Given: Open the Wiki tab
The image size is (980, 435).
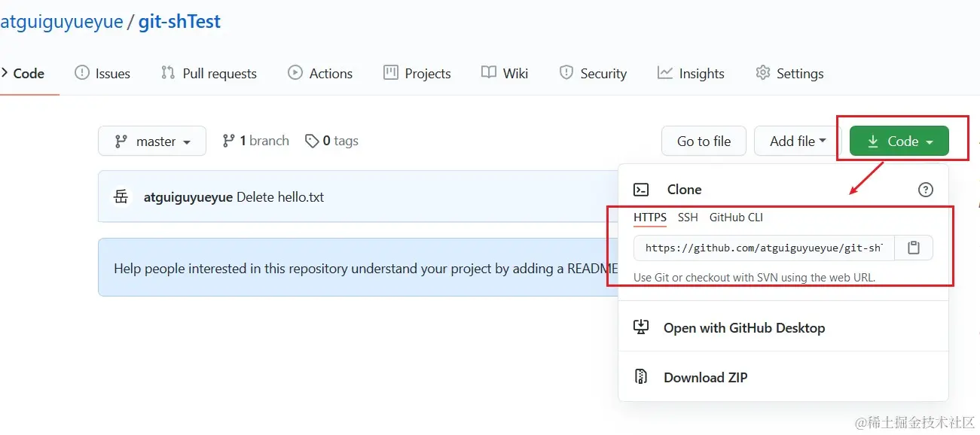Looking at the screenshot, I should (505, 73).
